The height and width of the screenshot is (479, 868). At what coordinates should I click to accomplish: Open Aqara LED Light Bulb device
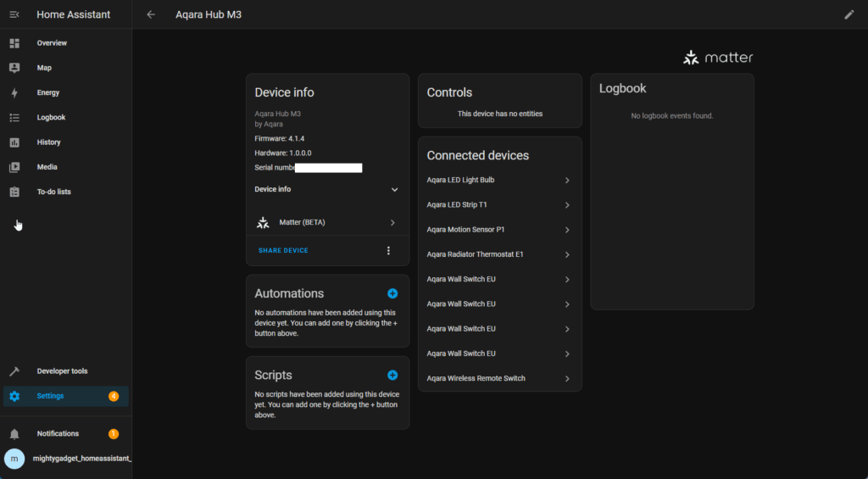pos(499,181)
